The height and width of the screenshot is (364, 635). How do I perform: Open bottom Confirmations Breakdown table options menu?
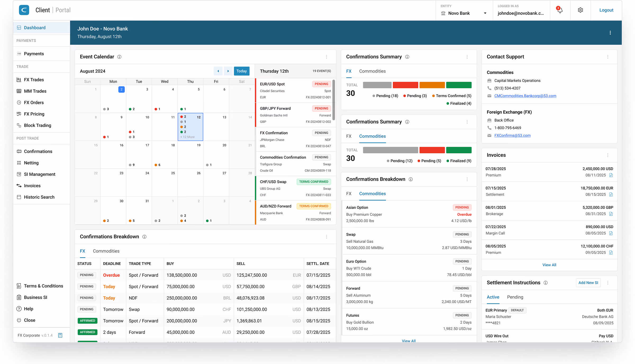(326, 237)
